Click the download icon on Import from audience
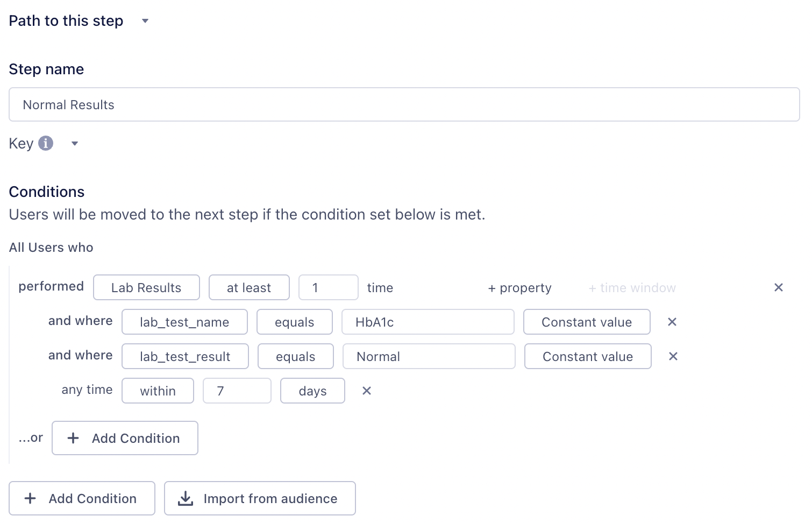The image size is (812, 523). pyautogui.click(x=186, y=498)
